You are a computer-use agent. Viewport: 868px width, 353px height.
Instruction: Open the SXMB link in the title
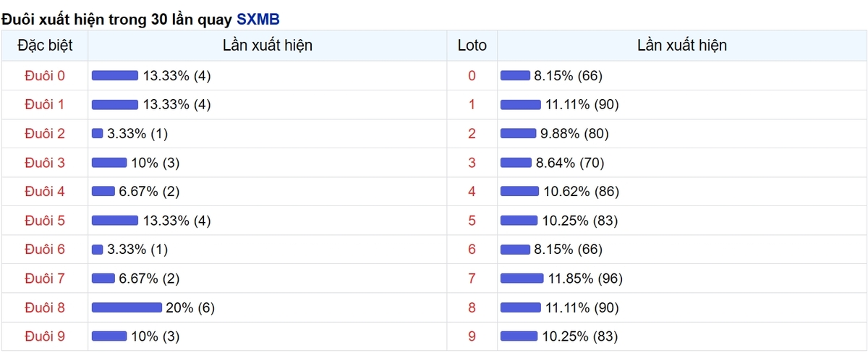click(x=258, y=19)
